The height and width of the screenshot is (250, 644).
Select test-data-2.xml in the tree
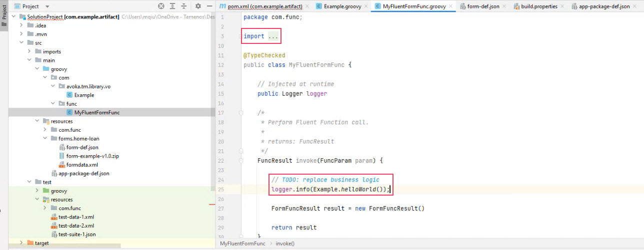(76, 226)
